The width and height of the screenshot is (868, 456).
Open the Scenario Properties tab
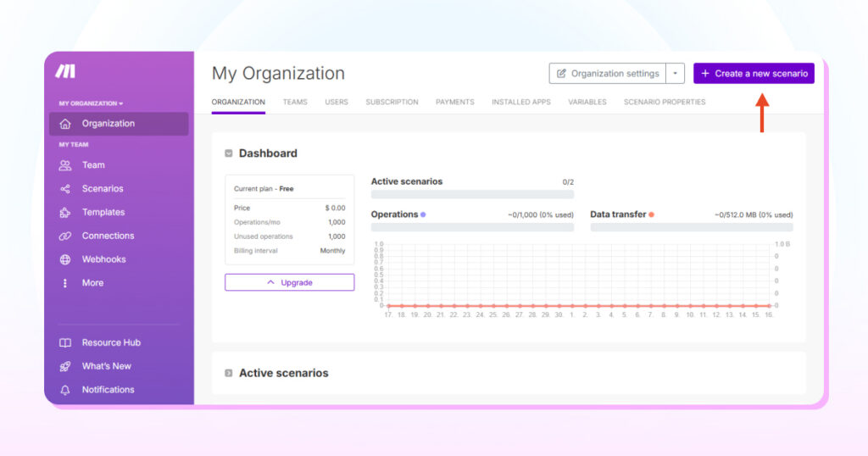tap(665, 103)
